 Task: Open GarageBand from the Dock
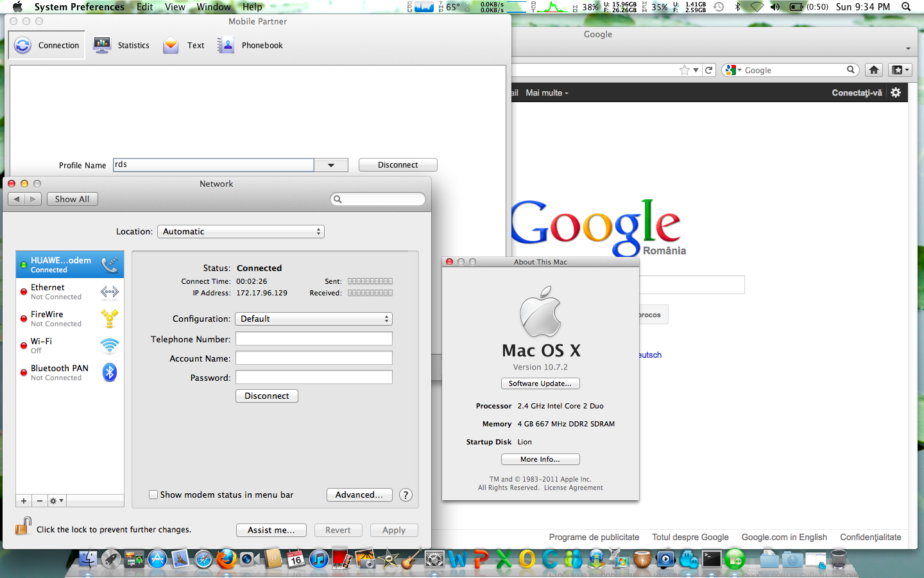[x=411, y=559]
